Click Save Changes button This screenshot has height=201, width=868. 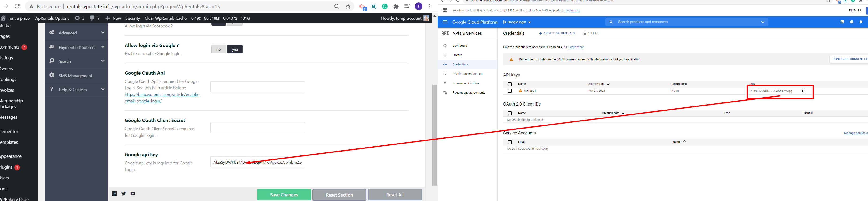click(284, 195)
